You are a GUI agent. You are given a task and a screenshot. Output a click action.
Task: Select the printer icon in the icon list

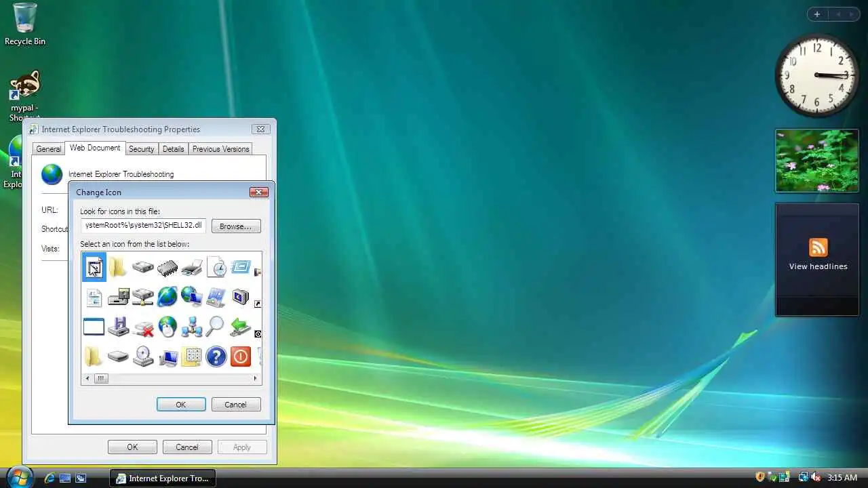(192, 268)
